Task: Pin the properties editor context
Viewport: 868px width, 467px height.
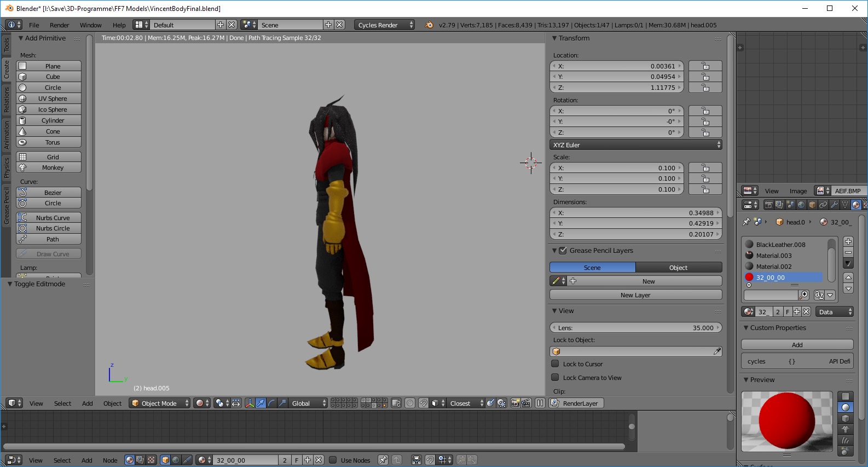Action: 746,222
